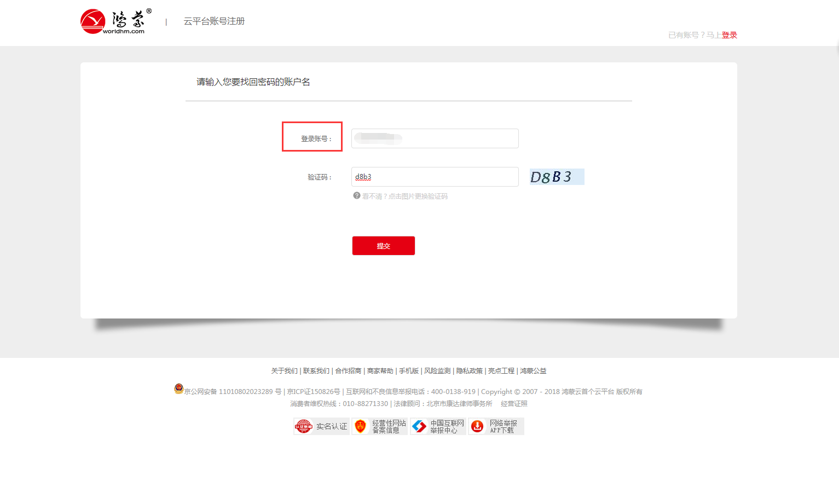Click the 网络举报APP下载 badge
Image resolution: width=839 pixels, height=504 pixels.
[496, 426]
